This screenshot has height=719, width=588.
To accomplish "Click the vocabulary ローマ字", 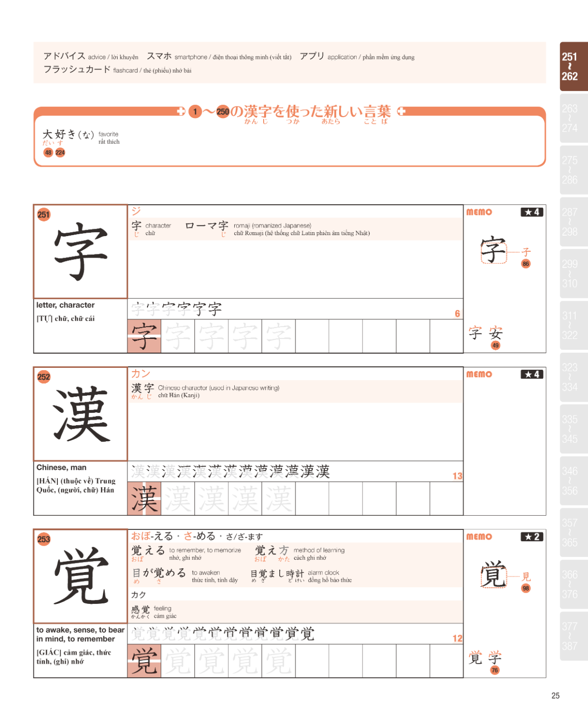I will pos(206,226).
